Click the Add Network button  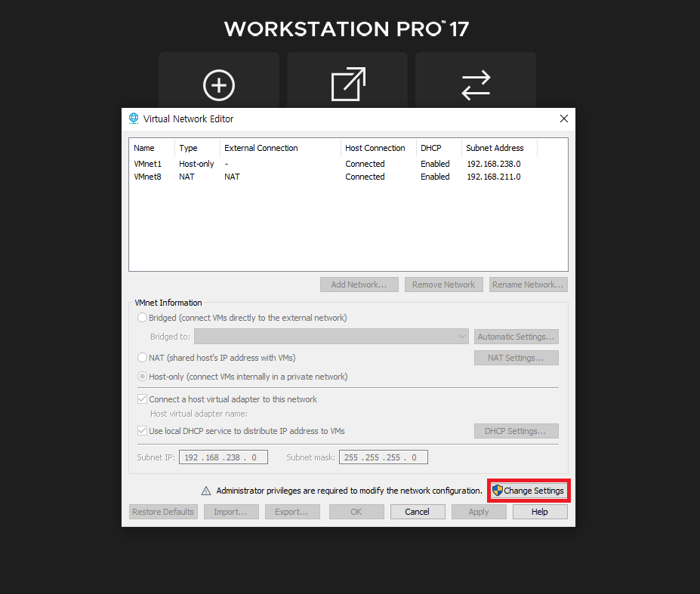click(359, 285)
